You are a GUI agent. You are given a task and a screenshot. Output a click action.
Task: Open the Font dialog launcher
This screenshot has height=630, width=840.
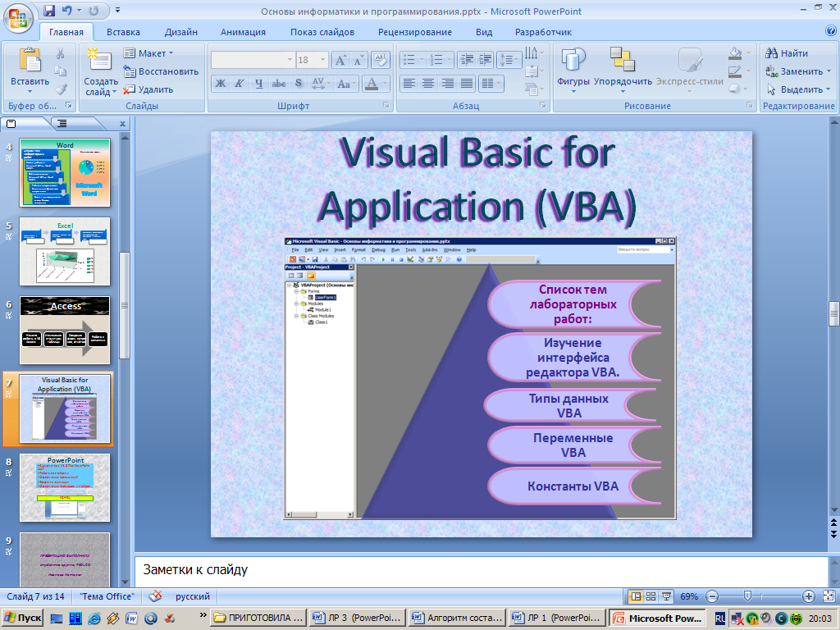tap(386, 106)
